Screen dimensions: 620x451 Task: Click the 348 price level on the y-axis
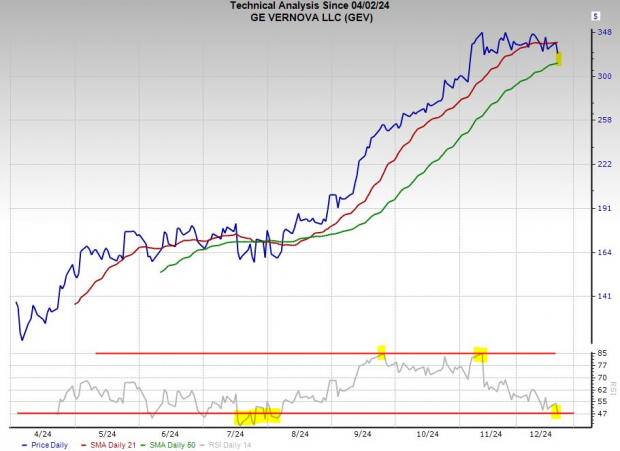point(577,33)
